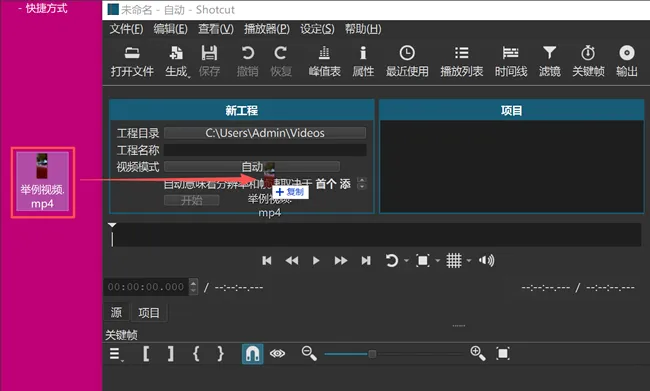
Task: Click the Start (开始) button
Action: pos(192,200)
